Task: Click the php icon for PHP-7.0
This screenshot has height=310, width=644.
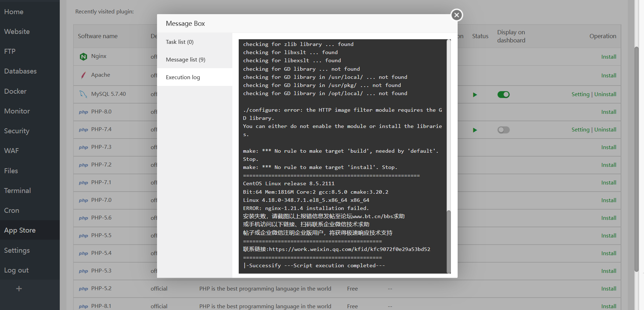Action: click(83, 200)
